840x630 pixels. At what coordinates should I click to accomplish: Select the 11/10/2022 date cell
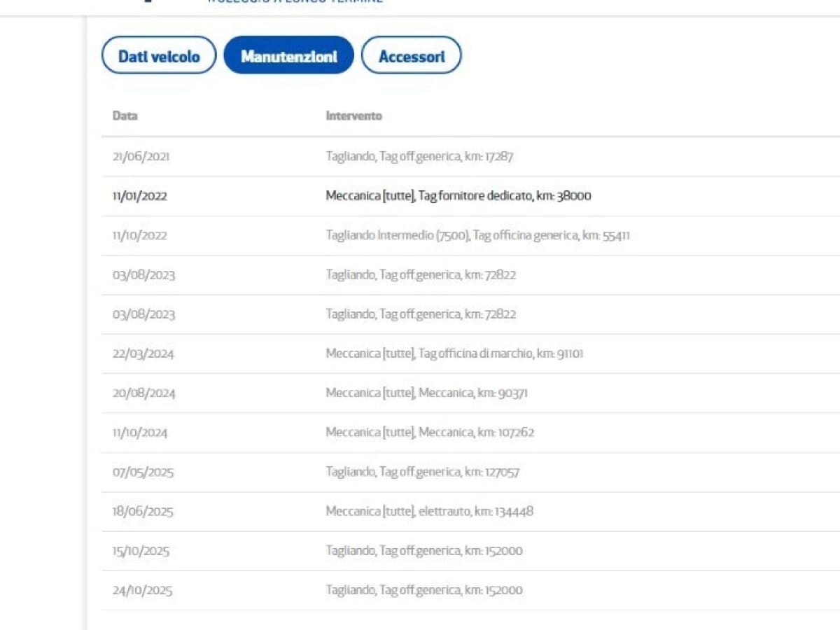140,236
